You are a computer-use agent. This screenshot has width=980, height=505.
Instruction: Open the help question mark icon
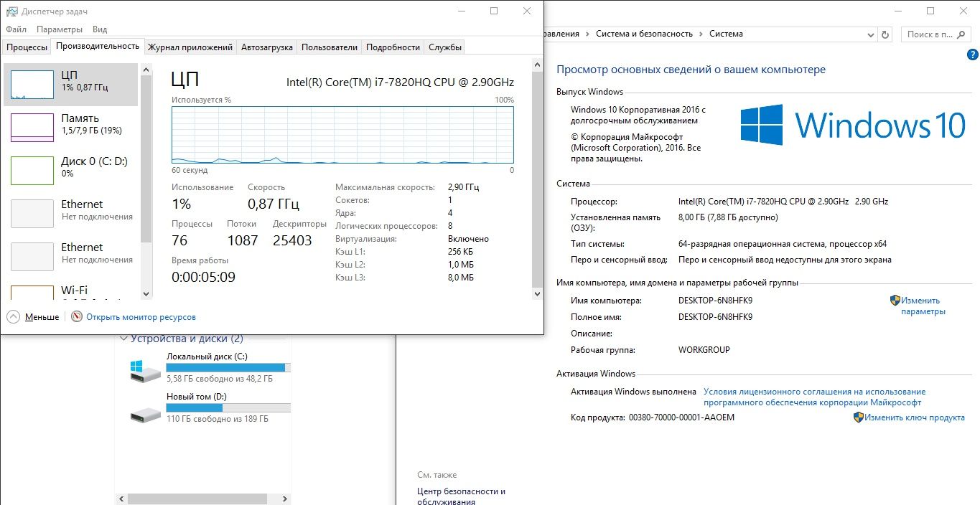[972, 55]
